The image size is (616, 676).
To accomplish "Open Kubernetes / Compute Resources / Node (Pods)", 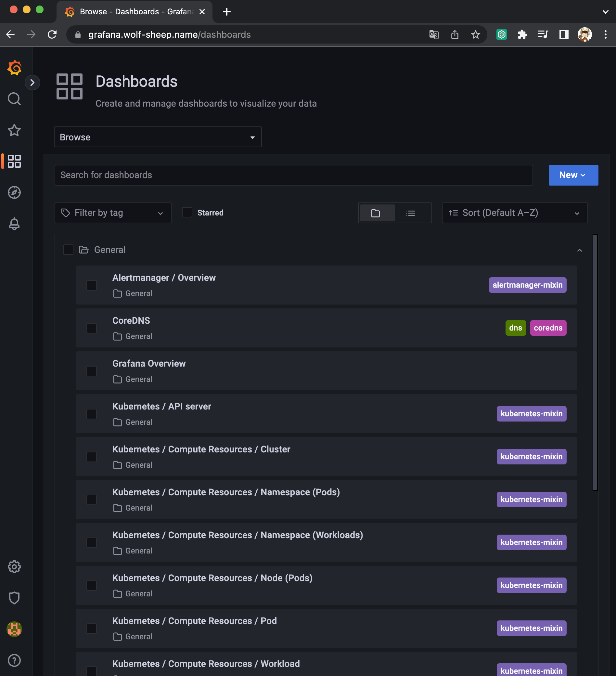I will click(212, 578).
